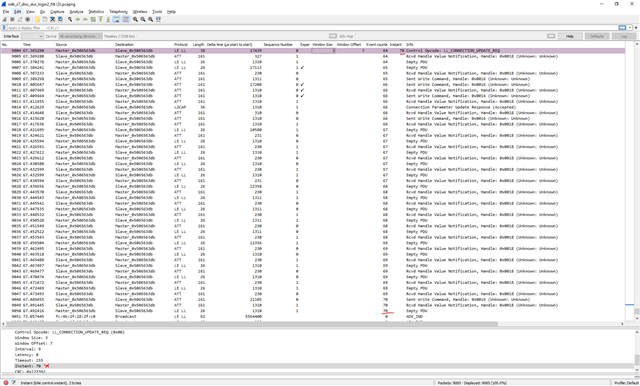This screenshot has width=640, height=386.
Task: Click the Passkey / OOB key input field
Action: point(233,36)
